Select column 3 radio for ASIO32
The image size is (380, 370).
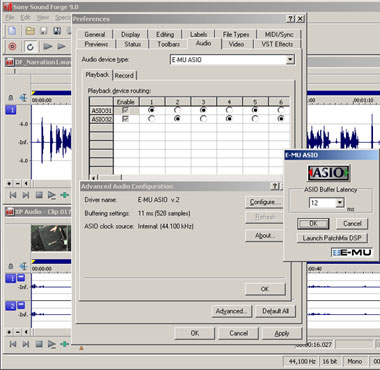point(203,118)
